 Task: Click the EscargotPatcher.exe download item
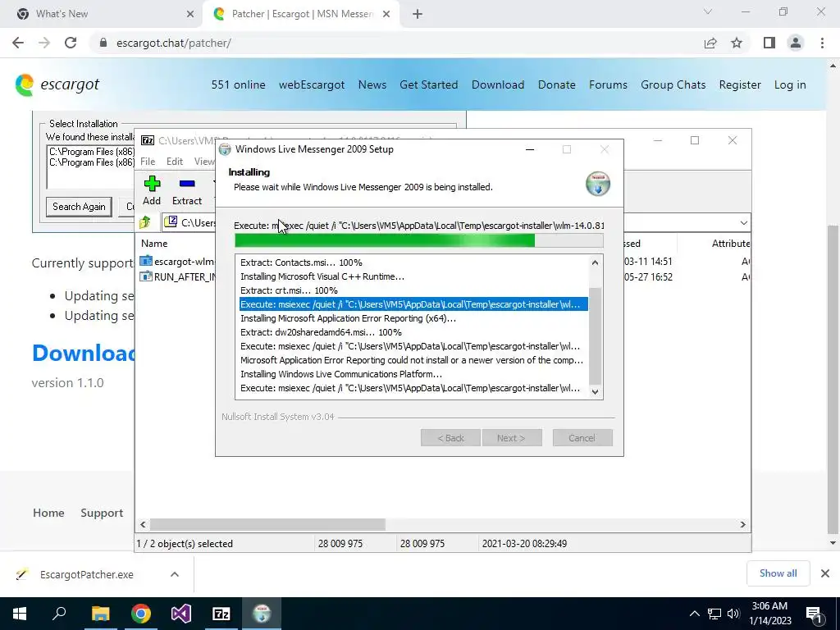point(87,574)
